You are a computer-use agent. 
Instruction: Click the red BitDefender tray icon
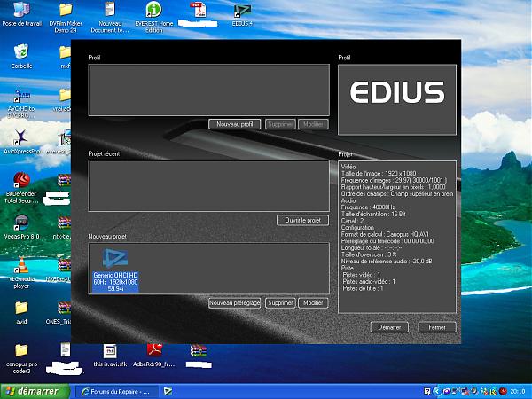tap(504, 392)
